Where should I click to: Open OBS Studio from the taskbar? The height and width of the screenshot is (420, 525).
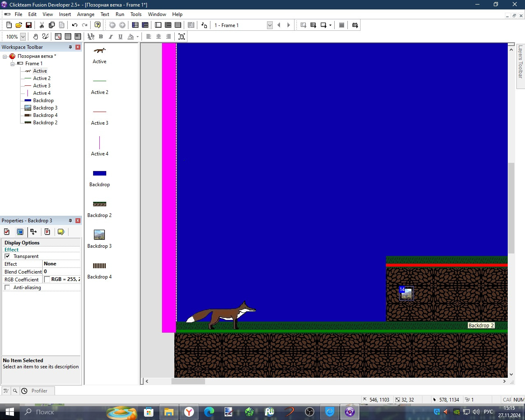[310, 412]
